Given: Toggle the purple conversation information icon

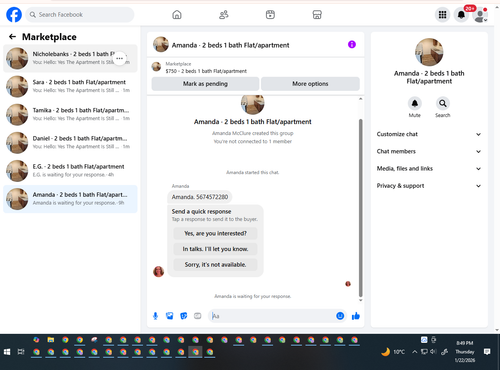Looking at the screenshot, I should [x=352, y=44].
